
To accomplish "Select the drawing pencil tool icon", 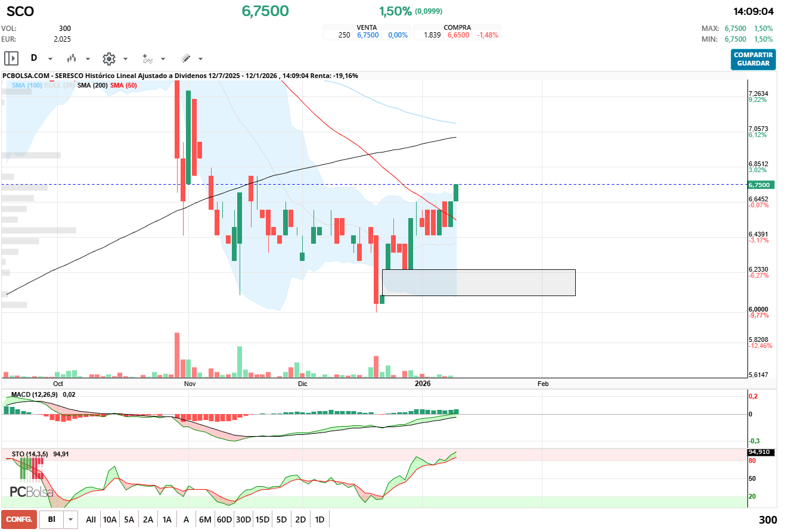I will point(185,58).
